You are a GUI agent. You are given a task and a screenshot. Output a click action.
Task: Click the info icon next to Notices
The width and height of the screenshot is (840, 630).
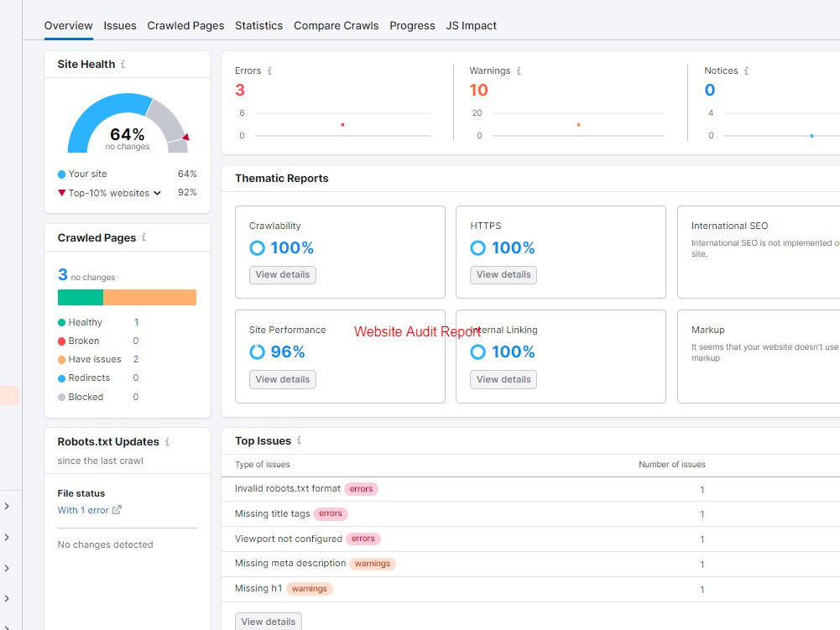(x=746, y=71)
